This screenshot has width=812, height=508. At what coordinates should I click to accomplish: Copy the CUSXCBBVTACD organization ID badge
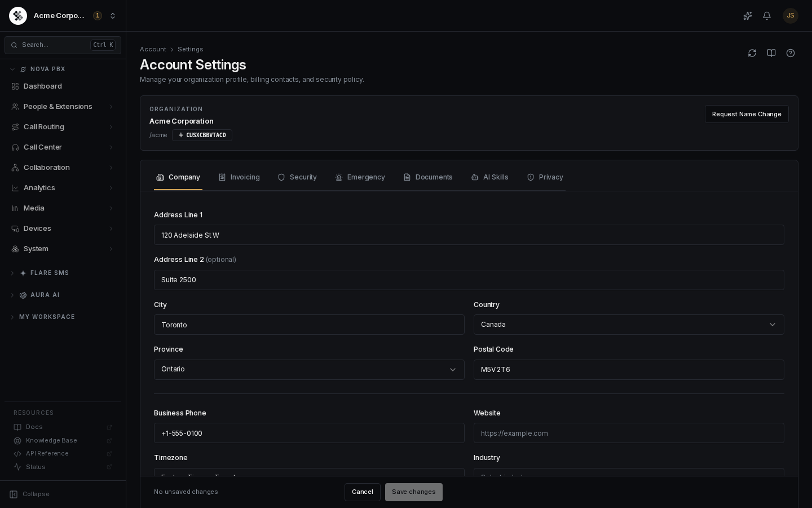(202, 135)
